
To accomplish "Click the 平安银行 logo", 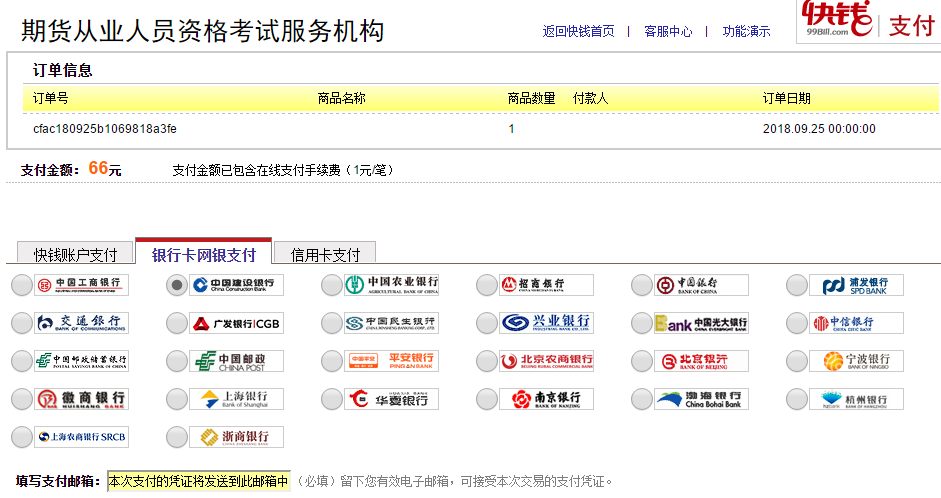I will (x=391, y=361).
